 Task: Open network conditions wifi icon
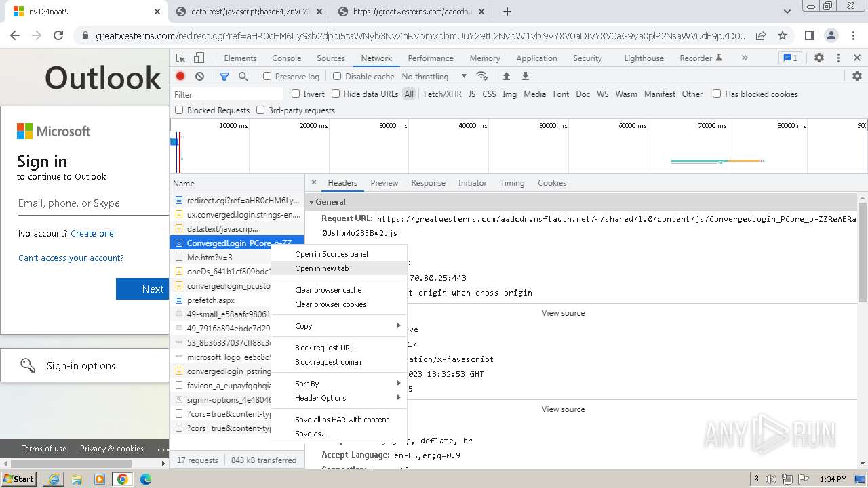[482, 77]
